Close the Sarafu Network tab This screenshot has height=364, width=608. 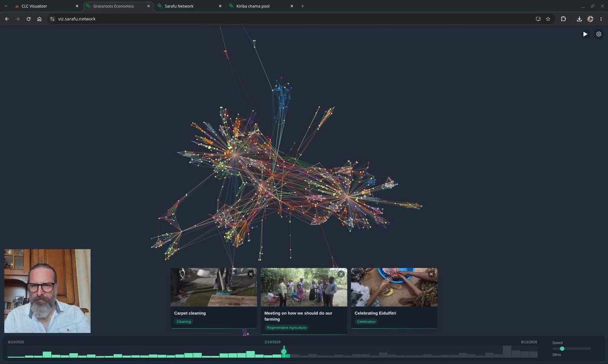click(220, 6)
